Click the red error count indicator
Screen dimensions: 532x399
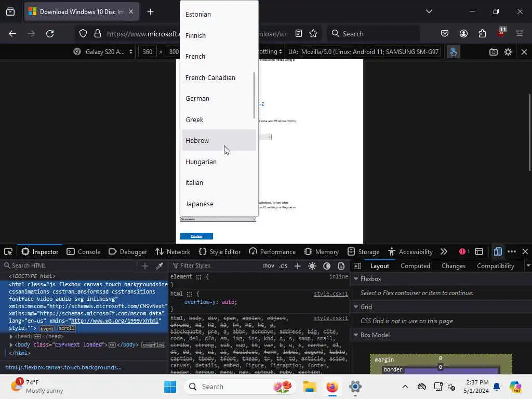coord(464,252)
